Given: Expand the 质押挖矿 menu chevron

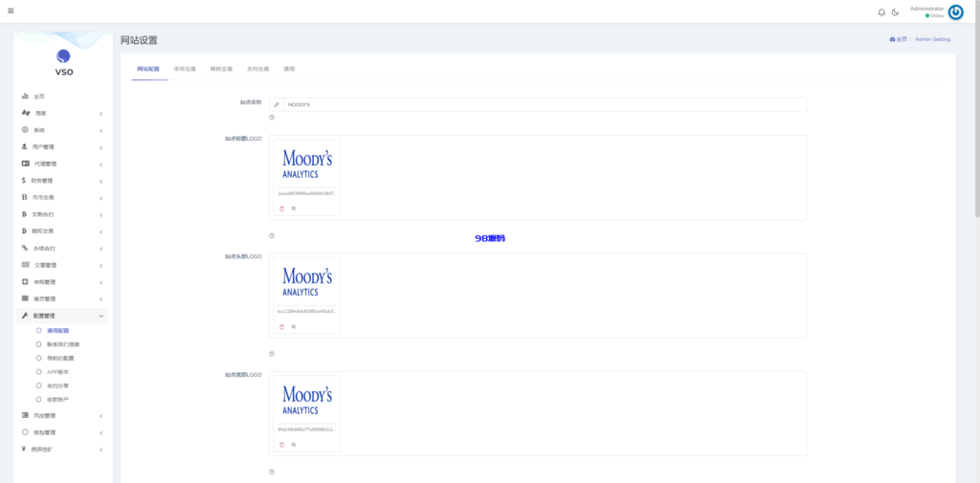Looking at the screenshot, I should click(101, 450).
